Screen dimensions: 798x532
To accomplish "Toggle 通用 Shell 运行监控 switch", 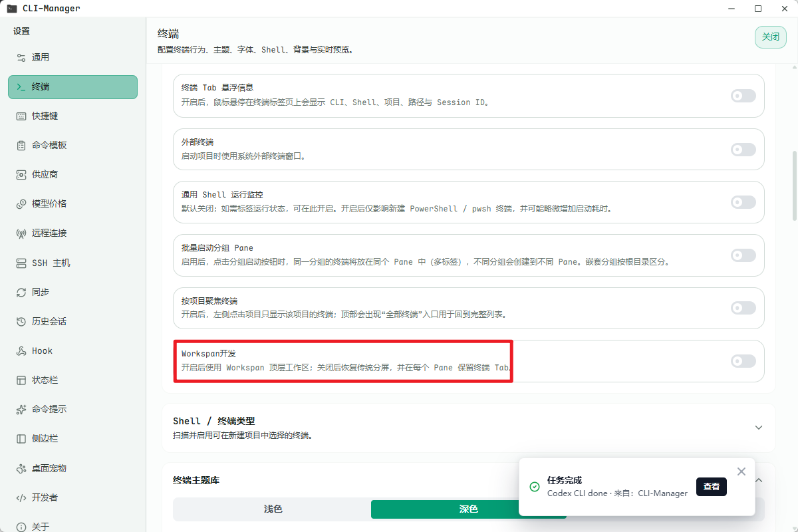I will [743, 202].
